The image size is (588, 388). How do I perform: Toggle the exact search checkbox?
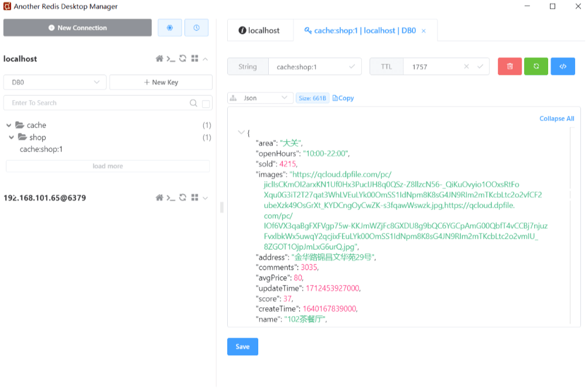(206, 104)
